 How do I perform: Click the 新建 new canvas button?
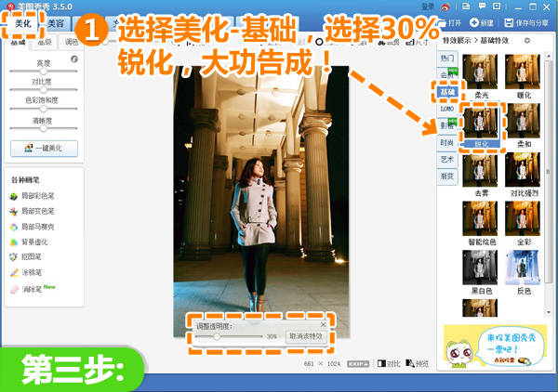482,22
